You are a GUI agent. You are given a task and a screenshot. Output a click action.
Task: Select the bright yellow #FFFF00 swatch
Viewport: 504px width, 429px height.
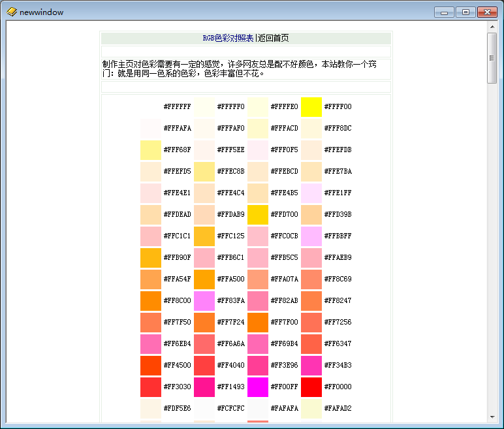311,107
